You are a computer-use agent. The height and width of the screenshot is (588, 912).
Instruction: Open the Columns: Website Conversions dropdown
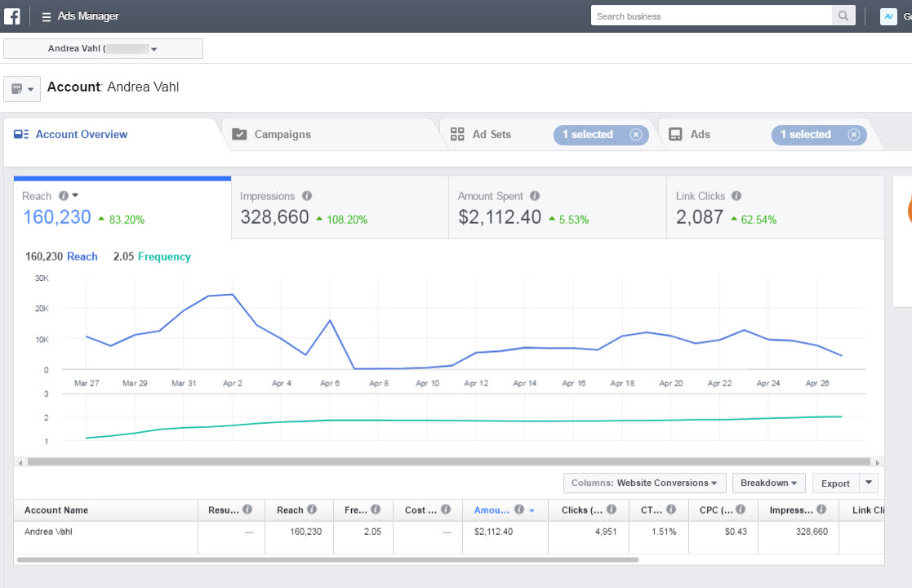644,483
